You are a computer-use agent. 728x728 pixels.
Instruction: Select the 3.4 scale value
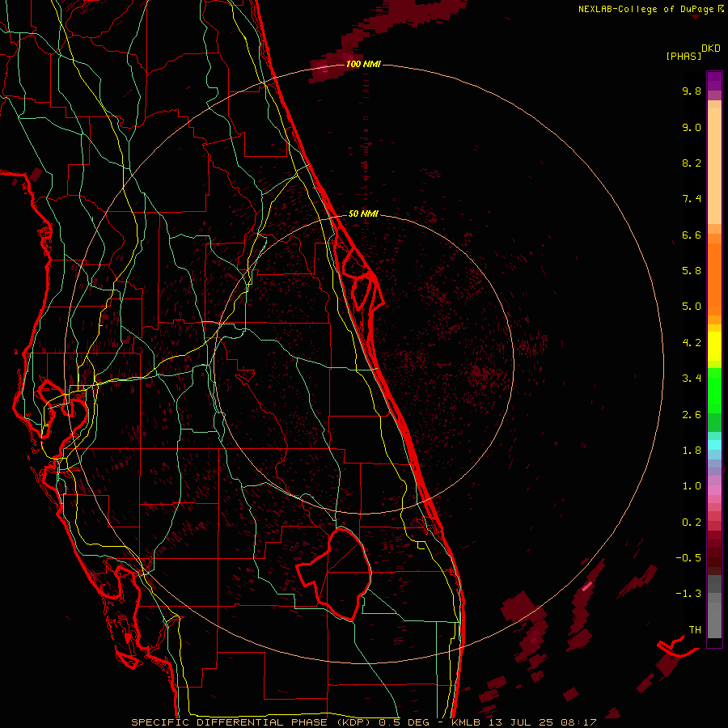point(692,379)
